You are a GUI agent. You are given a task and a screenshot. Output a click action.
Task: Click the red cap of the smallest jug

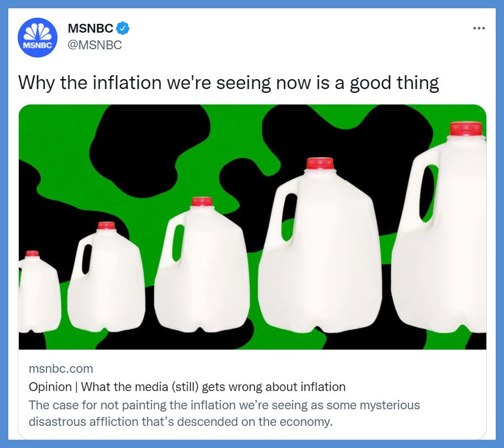pyautogui.click(x=32, y=253)
